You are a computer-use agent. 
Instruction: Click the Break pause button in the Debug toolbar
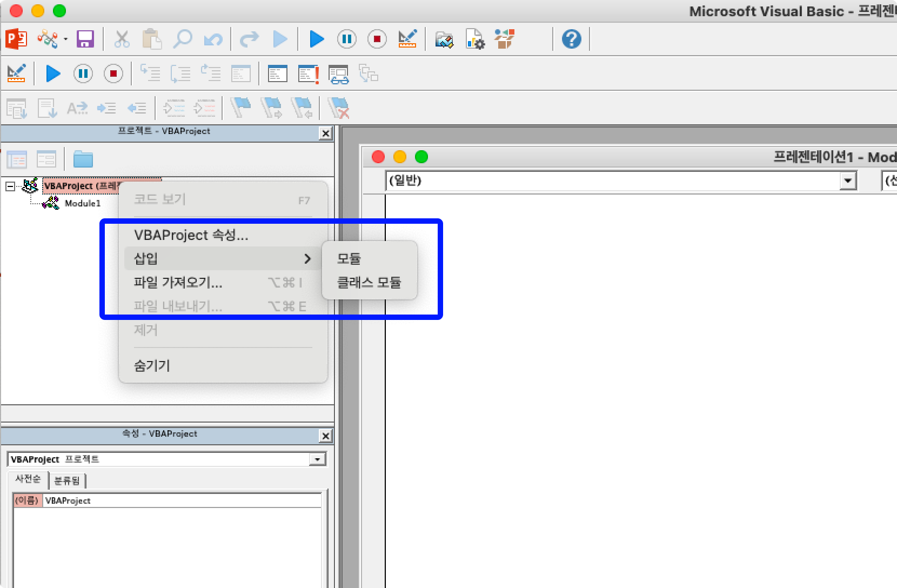[83, 73]
